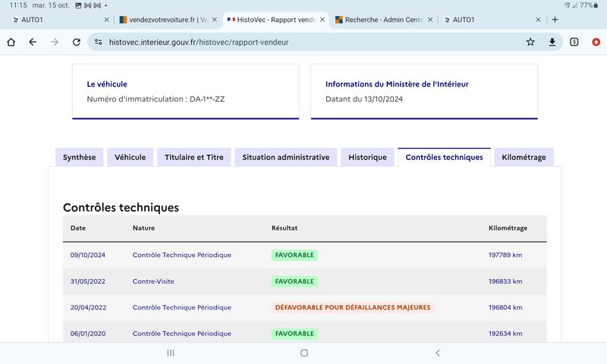Reload the HistoVec page

77,42
